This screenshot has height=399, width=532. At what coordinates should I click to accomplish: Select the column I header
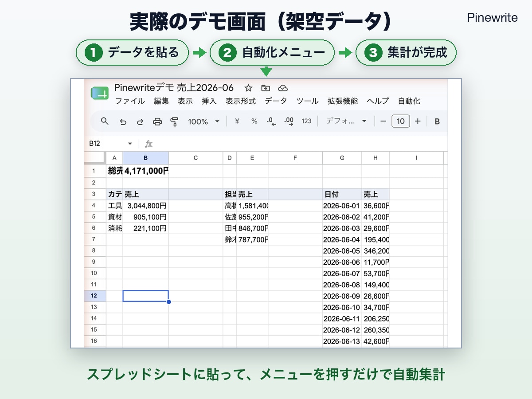click(x=416, y=158)
